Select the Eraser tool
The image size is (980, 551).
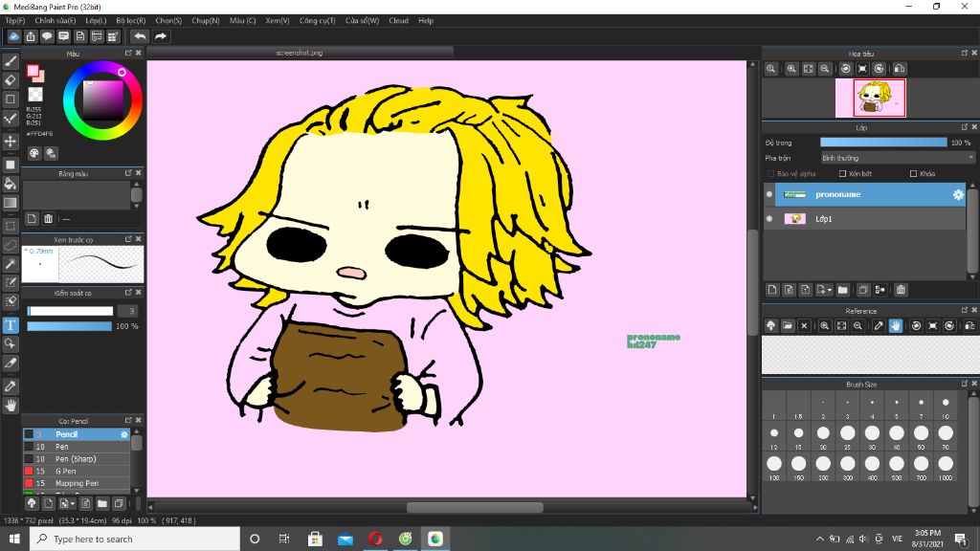pyautogui.click(x=10, y=80)
